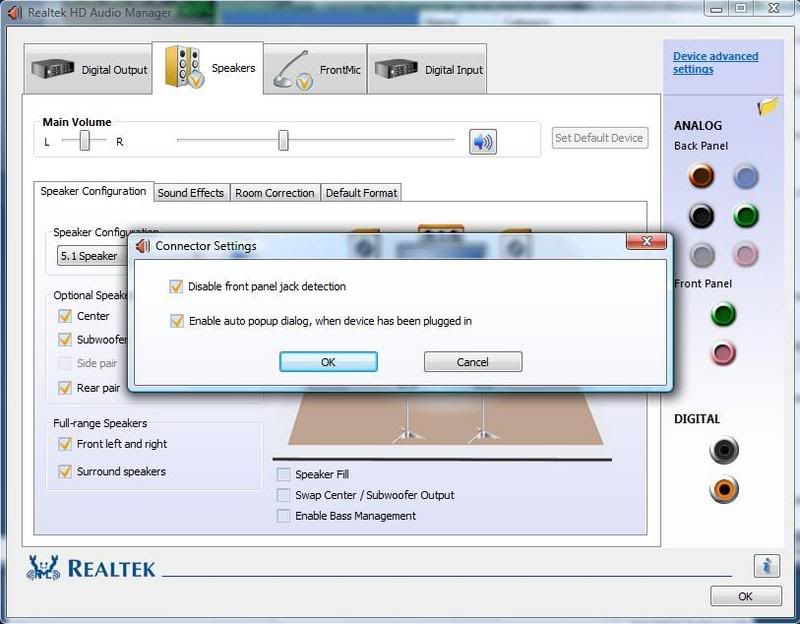The height and width of the screenshot is (624, 800).
Task: Open the Sound Effects tab
Action: (x=191, y=193)
